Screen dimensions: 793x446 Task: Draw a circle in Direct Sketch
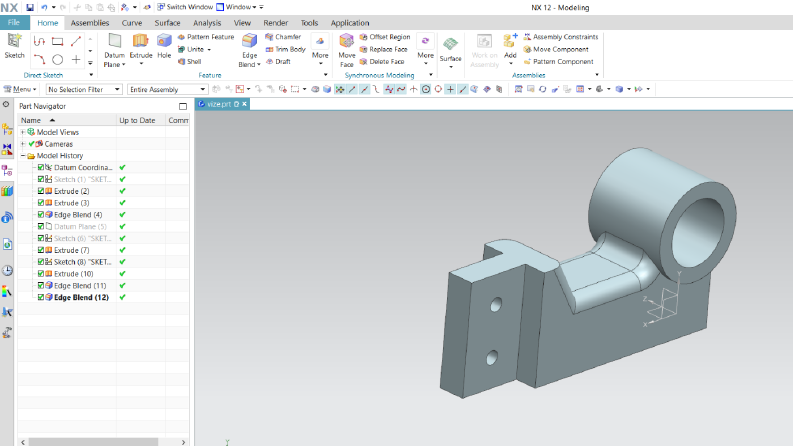pyautogui.click(x=58, y=60)
